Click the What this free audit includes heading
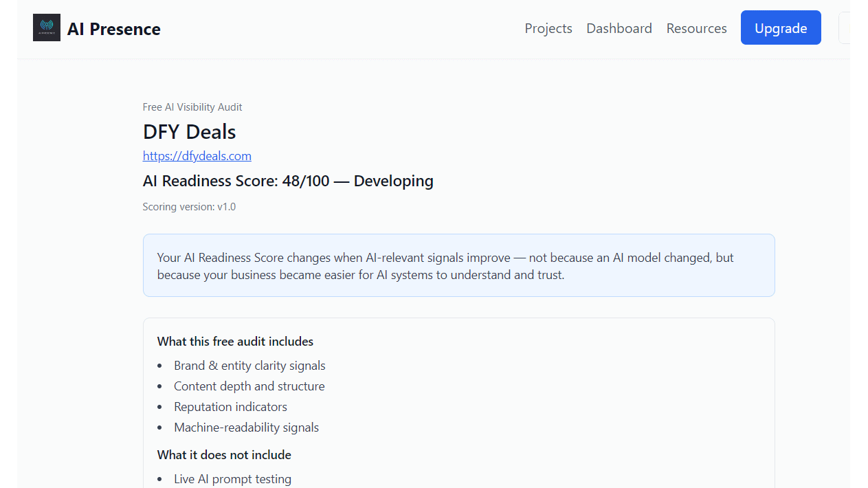Screen dimensions: 868x488 [235, 342]
